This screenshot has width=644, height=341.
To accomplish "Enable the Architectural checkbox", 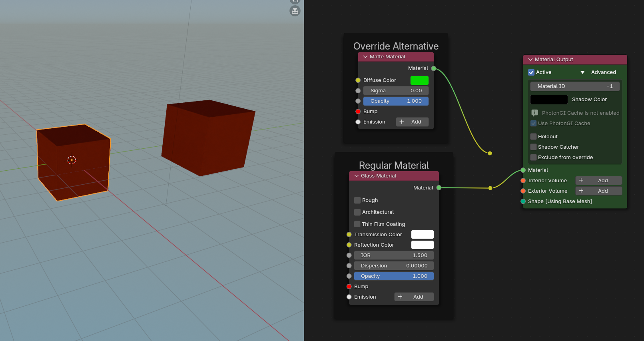I will 357,212.
